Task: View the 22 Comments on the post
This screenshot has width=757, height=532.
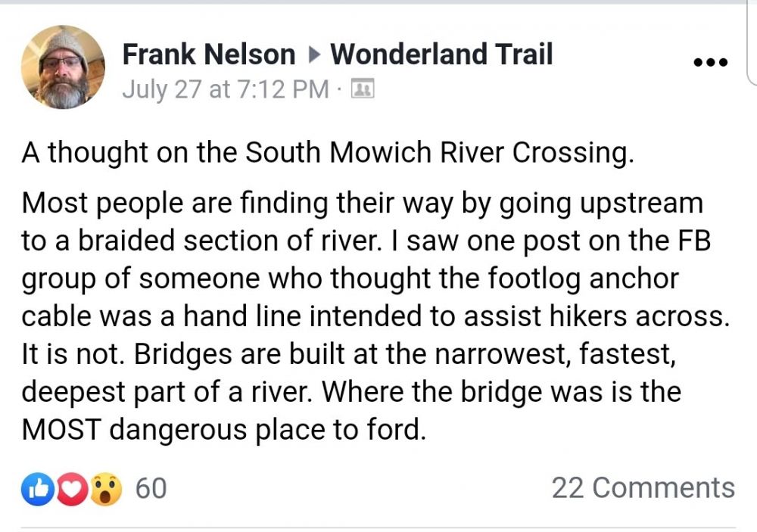Action: point(643,488)
